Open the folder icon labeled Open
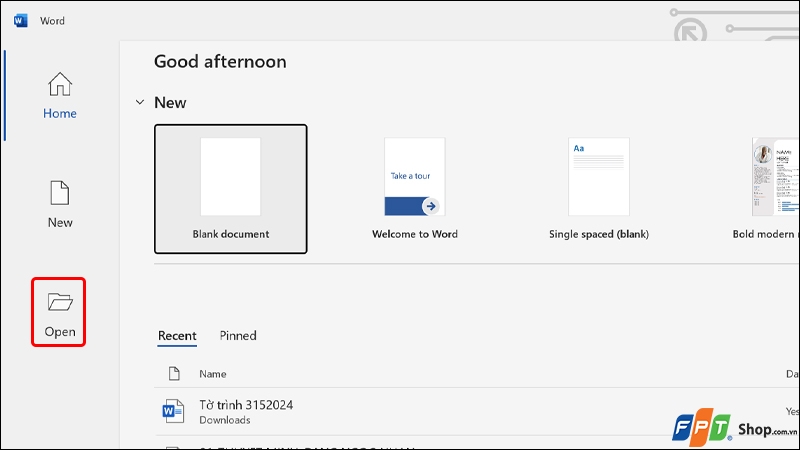Screen dimensions: 800x450 [60, 302]
